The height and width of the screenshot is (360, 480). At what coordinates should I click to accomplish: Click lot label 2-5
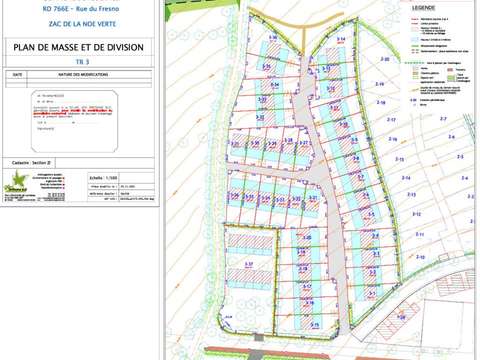(460, 156)
